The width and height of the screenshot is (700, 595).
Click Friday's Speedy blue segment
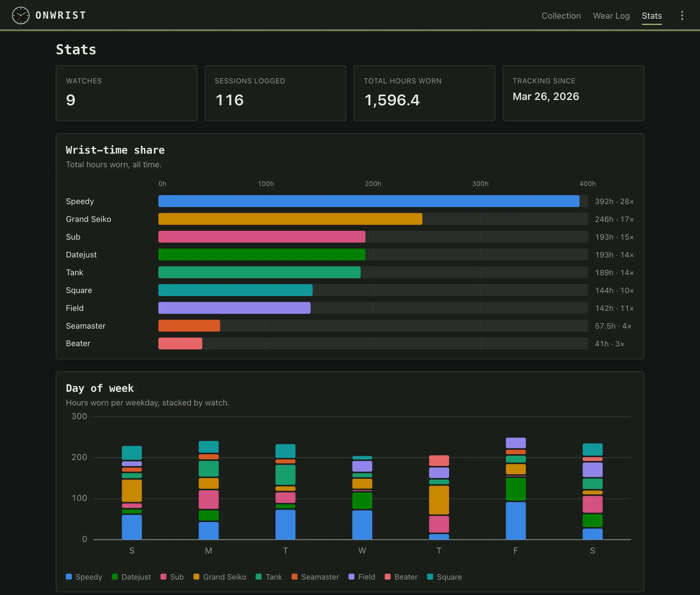point(516,521)
